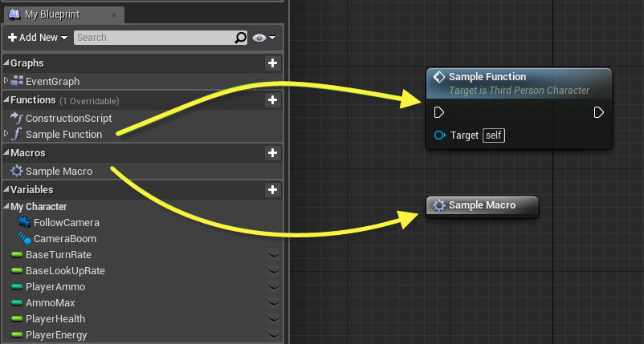Screen dimensions: 644x344
Task: Click the Sample Function node diamond icon
Action: coord(439,77)
